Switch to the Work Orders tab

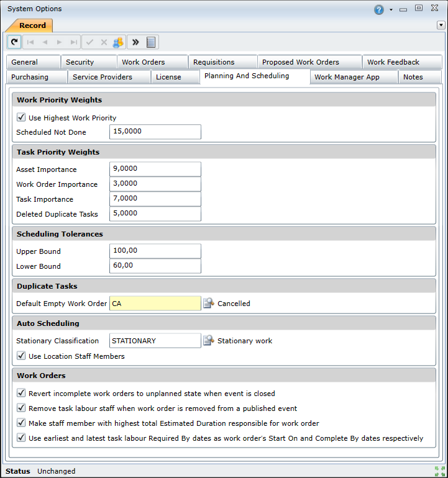click(144, 62)
